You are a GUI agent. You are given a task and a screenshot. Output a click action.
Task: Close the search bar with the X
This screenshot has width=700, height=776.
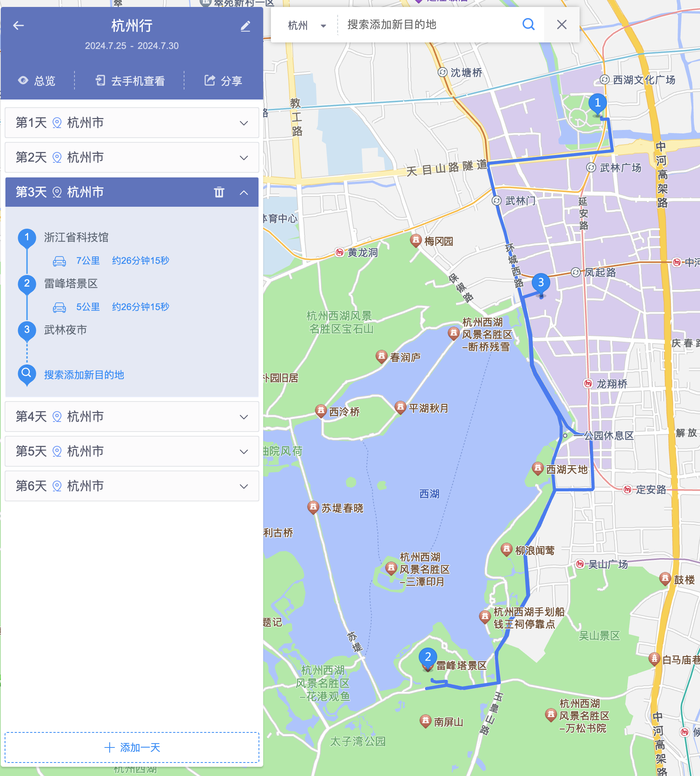point(562,25)
